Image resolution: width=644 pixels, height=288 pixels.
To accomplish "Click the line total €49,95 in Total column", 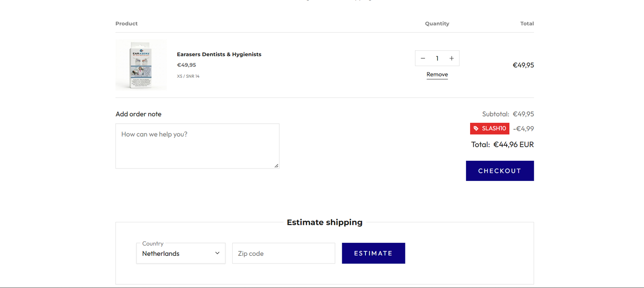I will 523,65.
